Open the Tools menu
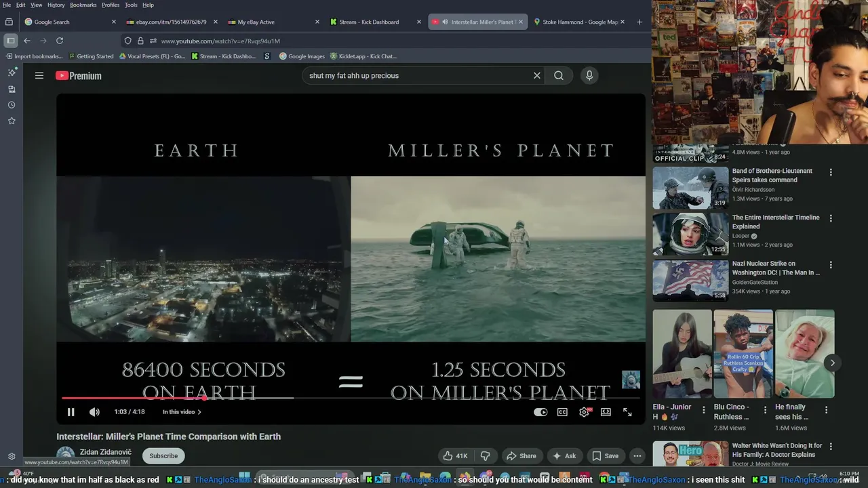The image size is (868, 488). click(x=131, y=5)
